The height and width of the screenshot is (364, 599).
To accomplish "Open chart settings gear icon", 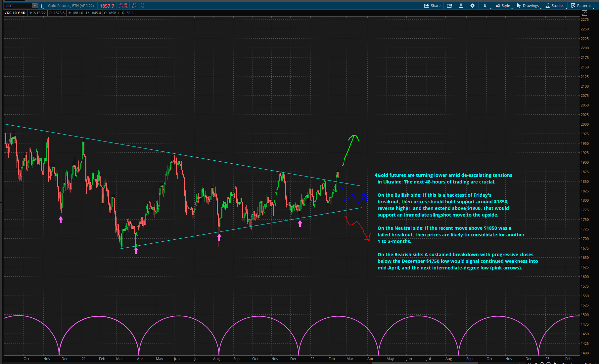I will [x=472, y=6].
